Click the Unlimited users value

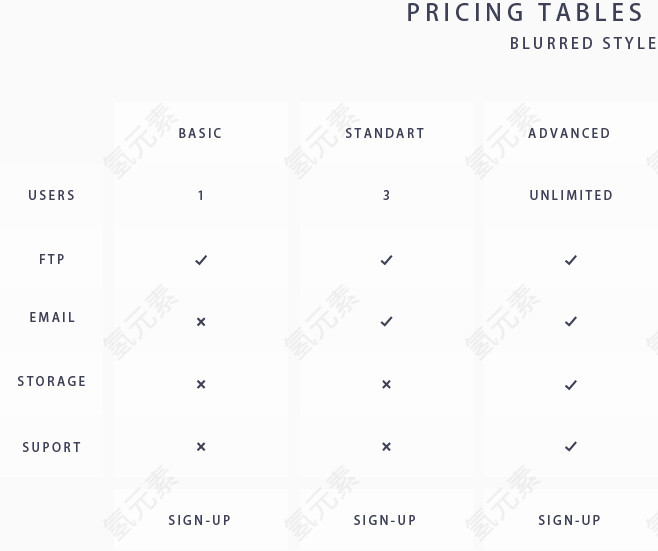pos(571,195)
